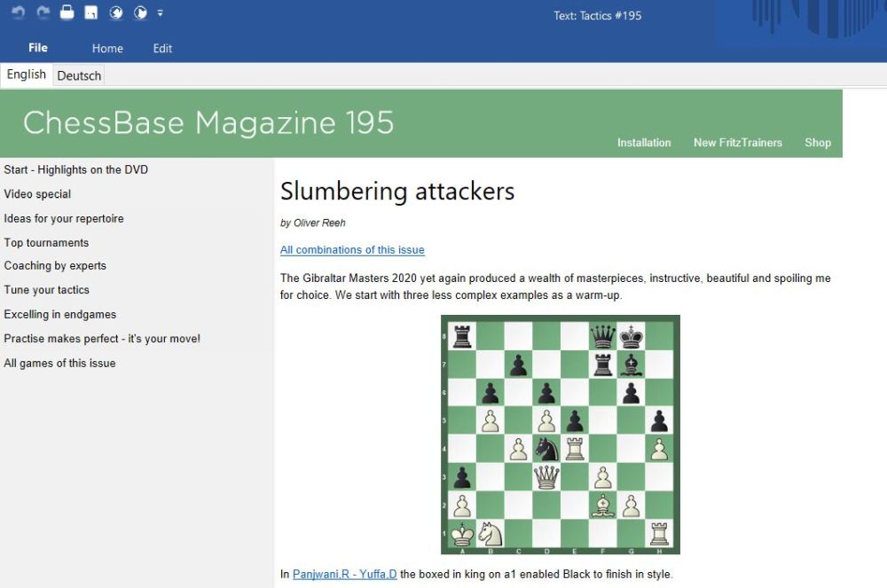This screenshot has width=887, height=588.
Task: Click the New FritzTrainers header link
Action: click(x=737, y=143)
